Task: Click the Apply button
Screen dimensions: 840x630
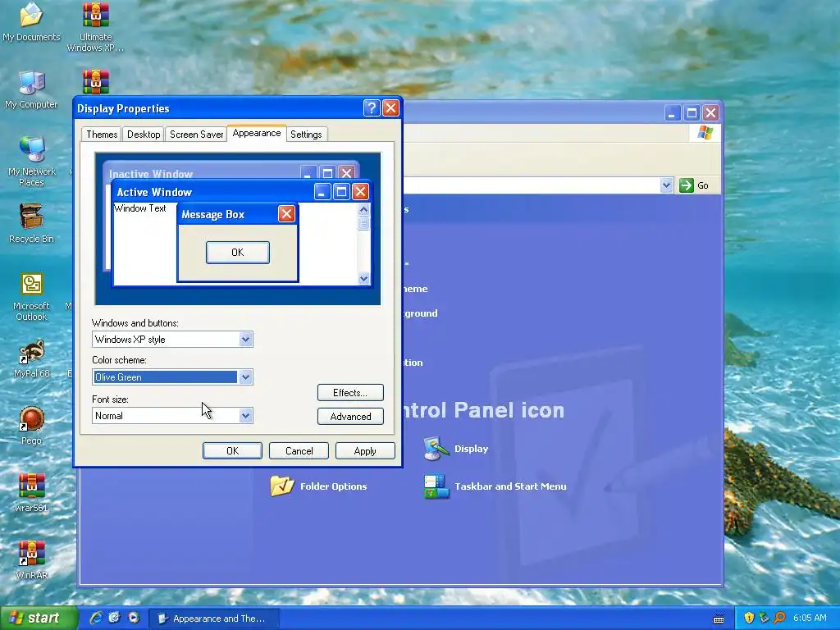Action: pyautogui.click(x=365, y=451)
